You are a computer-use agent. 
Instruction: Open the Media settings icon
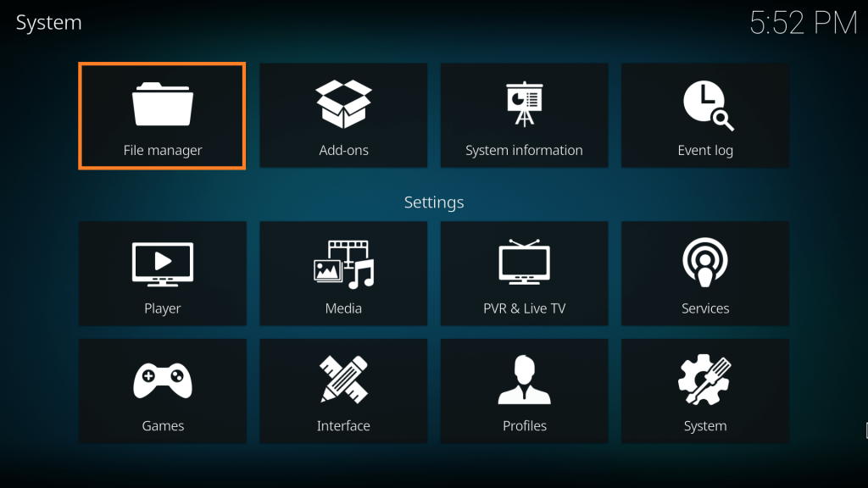coord(344,264)
